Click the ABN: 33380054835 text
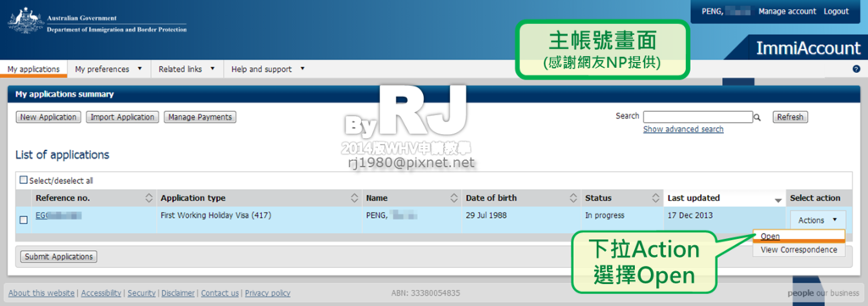Viewport: 868px width, 306px height. (426, 293)
